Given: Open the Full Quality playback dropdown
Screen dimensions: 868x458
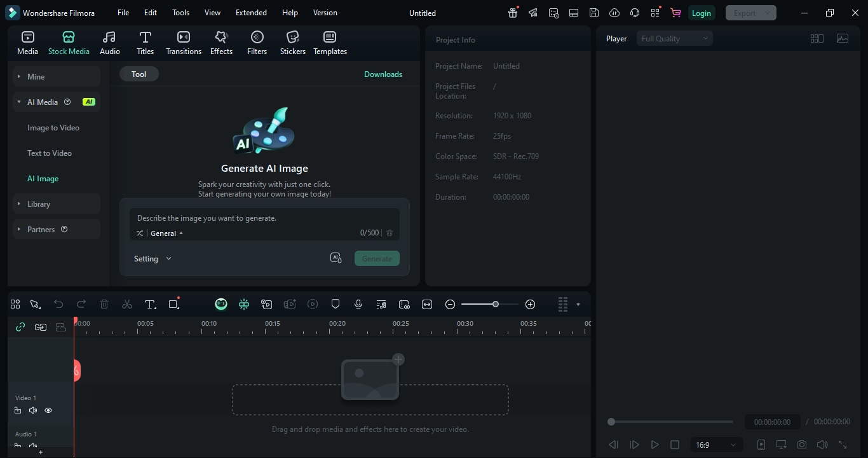Looking at the screenshot, I should coord(674,38).
